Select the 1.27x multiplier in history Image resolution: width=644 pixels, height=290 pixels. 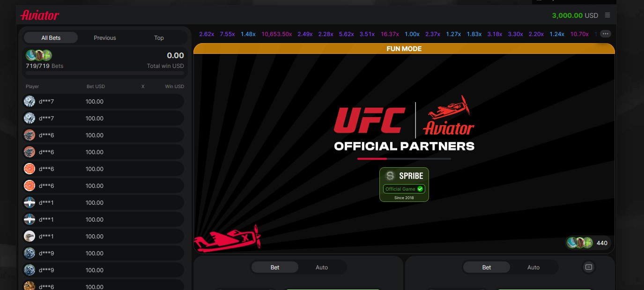pyautogui.click(x=453, y=34)
